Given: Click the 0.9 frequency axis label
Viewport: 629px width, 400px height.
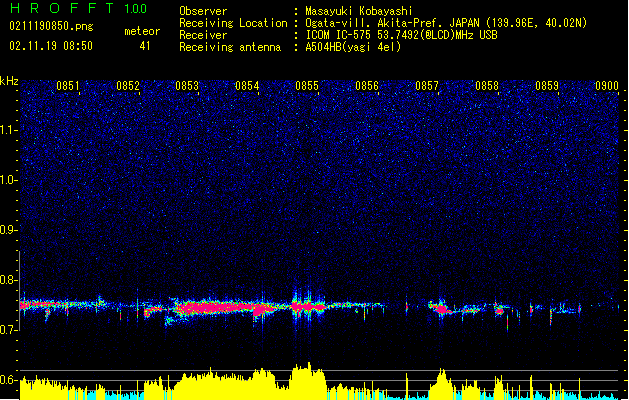Looking at the screenshot, I should coord(9,230).
